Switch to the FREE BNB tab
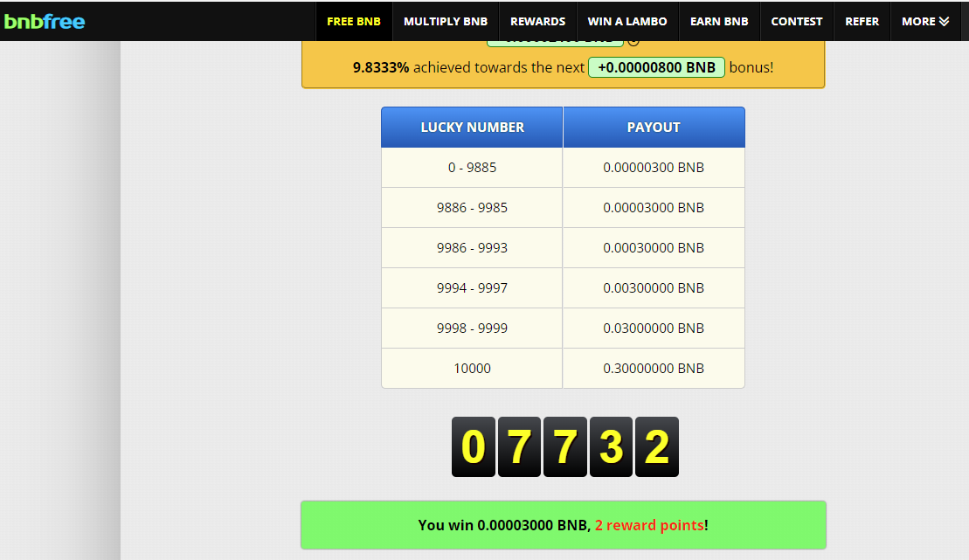 [x=353, y=21]
